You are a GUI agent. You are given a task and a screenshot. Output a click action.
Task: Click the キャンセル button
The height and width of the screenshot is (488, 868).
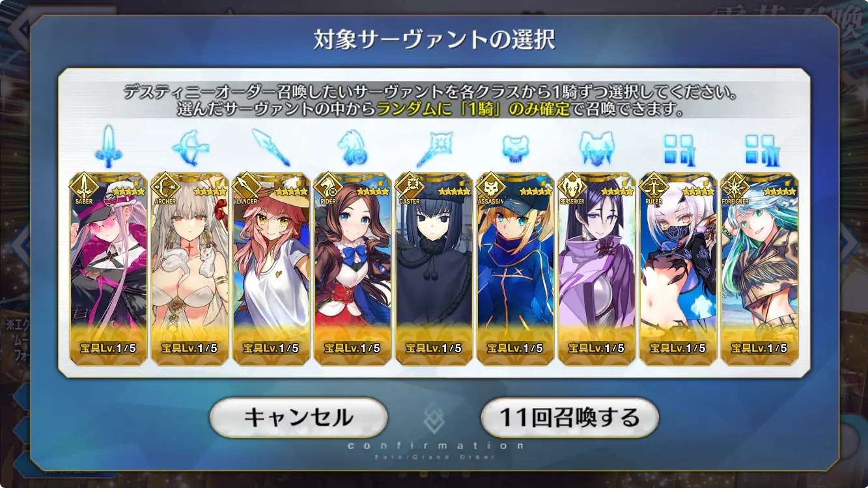[x=299, y=417]
